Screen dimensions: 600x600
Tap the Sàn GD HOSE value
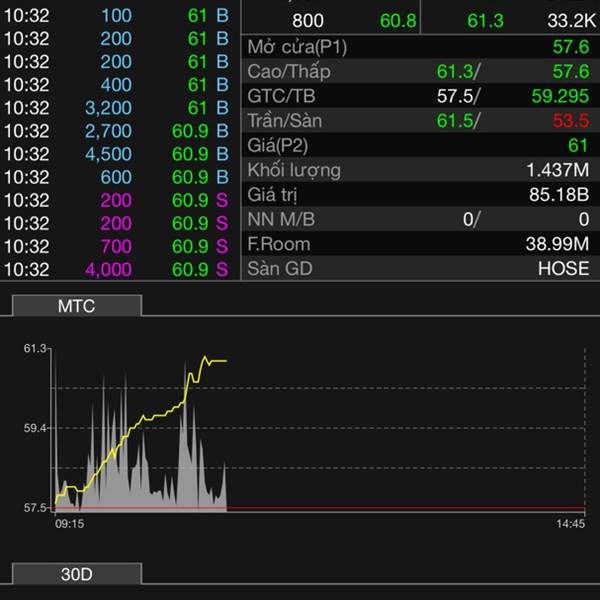pyautogui.click(x=564, y=268)
